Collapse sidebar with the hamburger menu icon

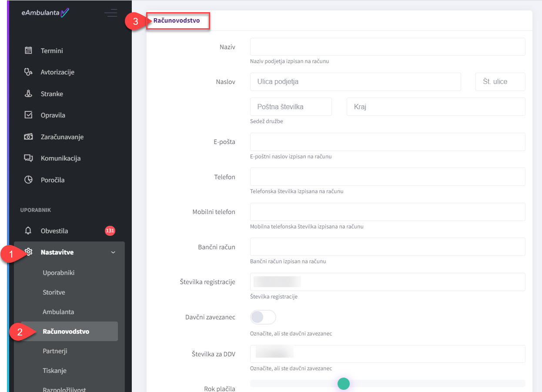tap(110, 13)
